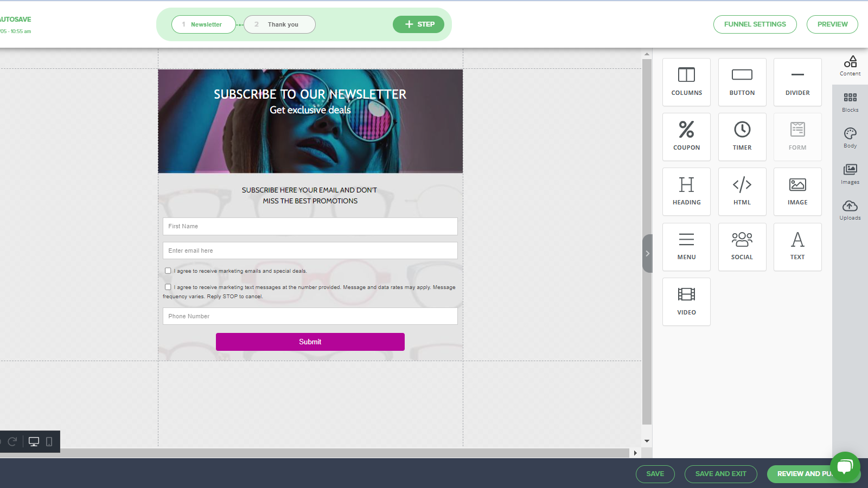Insert a Video widget
This screenshot has height=488, width=868.
pos(686,301)
